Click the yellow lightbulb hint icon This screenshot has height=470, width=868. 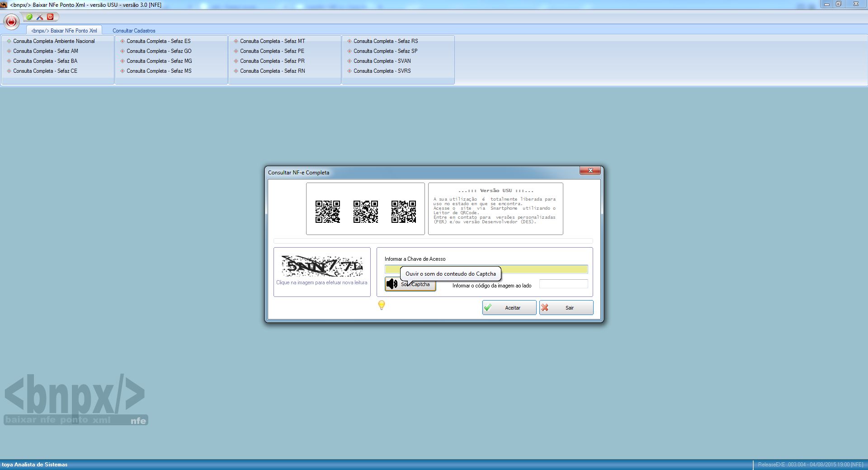[382, 305]
